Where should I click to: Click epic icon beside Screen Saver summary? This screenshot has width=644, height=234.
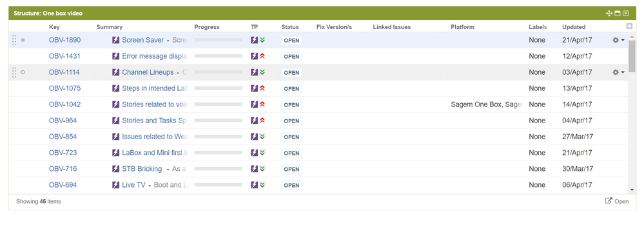pos(116,40)
